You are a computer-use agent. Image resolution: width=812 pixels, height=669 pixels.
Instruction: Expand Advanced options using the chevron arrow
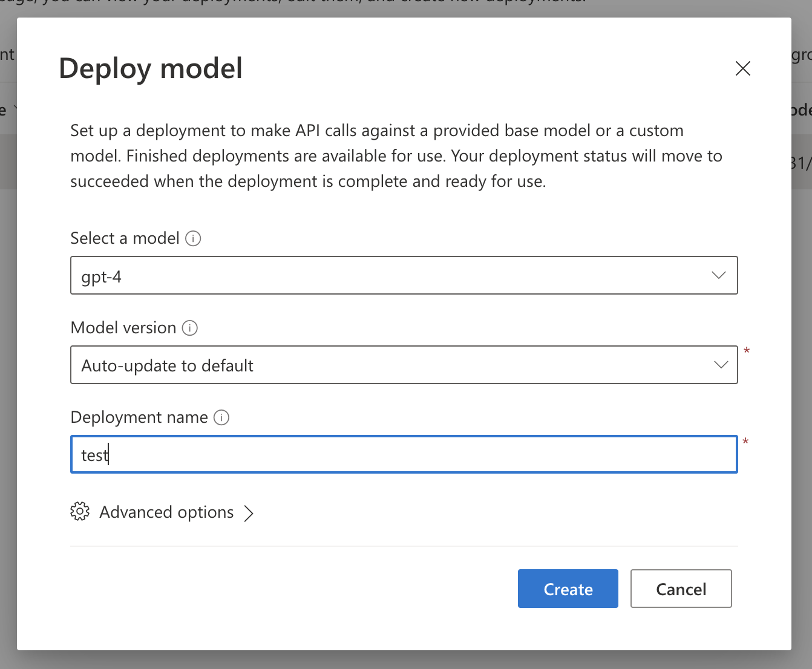[x=249, y=514]
